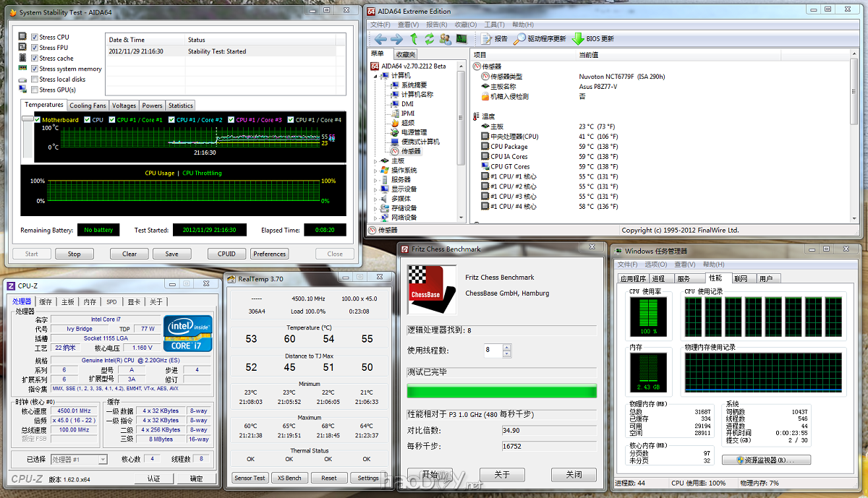Switch to the Voltages tab

124,106
